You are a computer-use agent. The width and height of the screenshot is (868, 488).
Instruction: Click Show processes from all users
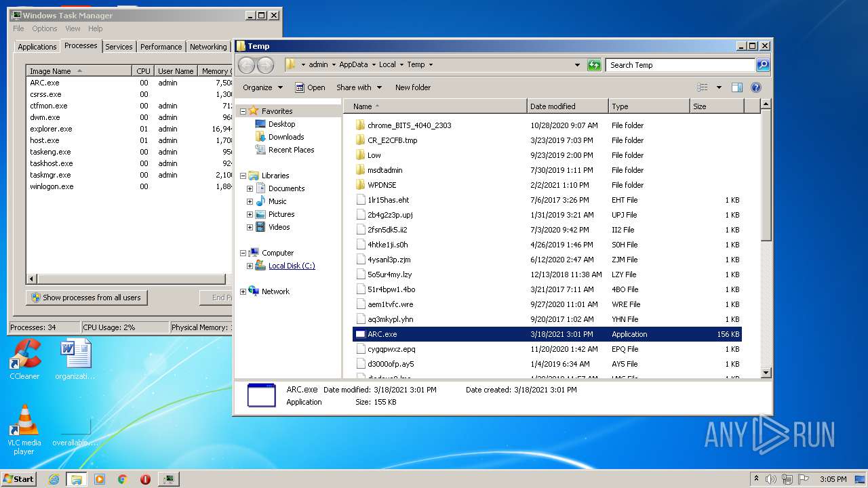point(86,298)
